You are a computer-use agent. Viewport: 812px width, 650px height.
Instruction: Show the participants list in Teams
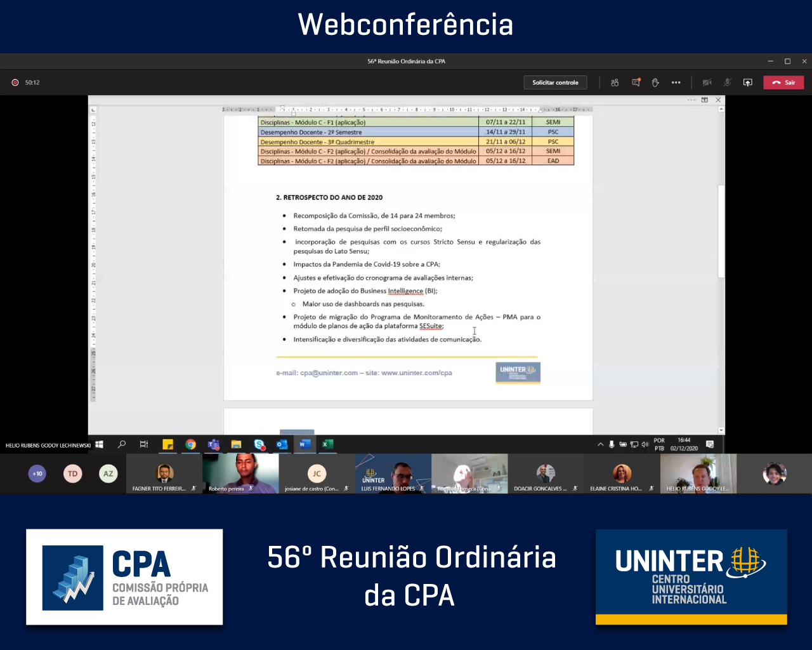pos(615,83)
